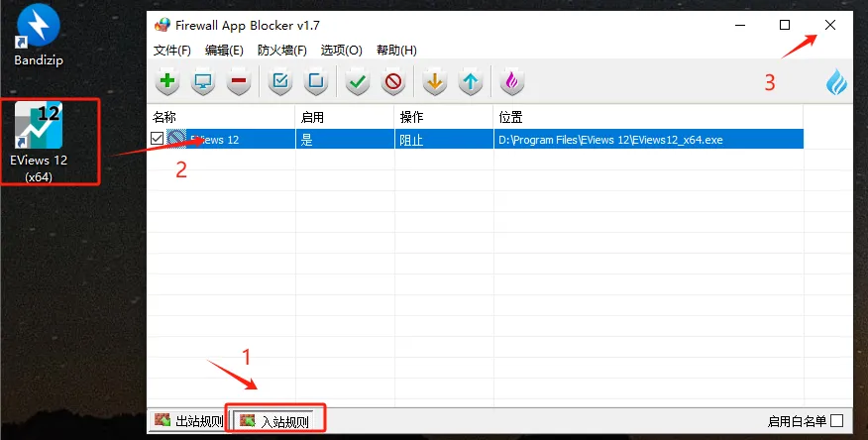Click the 阻止 action cell
The width and height of the screenshot is (868, 440).
coord(444,139)
